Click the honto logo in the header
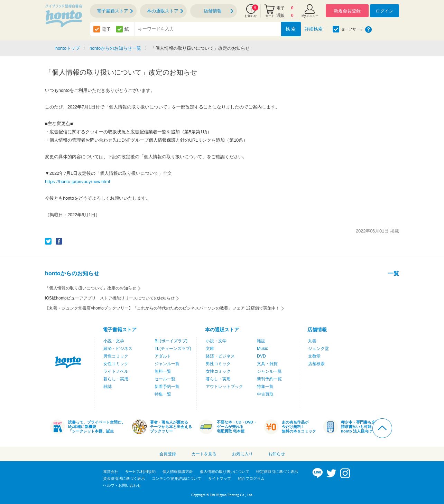The height and width of the screenshot is (504, 444). 64,16
